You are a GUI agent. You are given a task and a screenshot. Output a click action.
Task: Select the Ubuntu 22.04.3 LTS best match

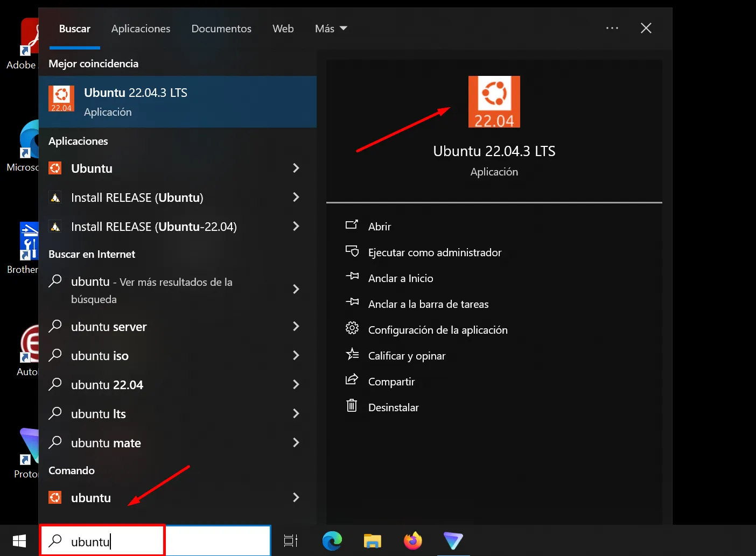click(x=178, y=102)
